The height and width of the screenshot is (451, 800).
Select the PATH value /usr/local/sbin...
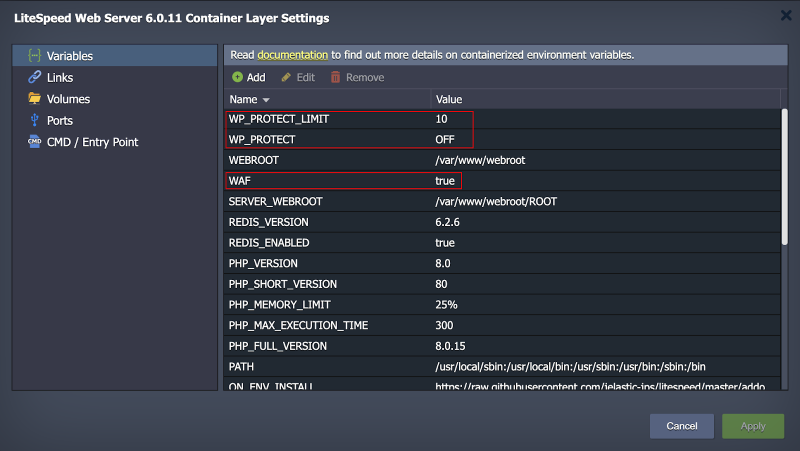pos(570,367)
